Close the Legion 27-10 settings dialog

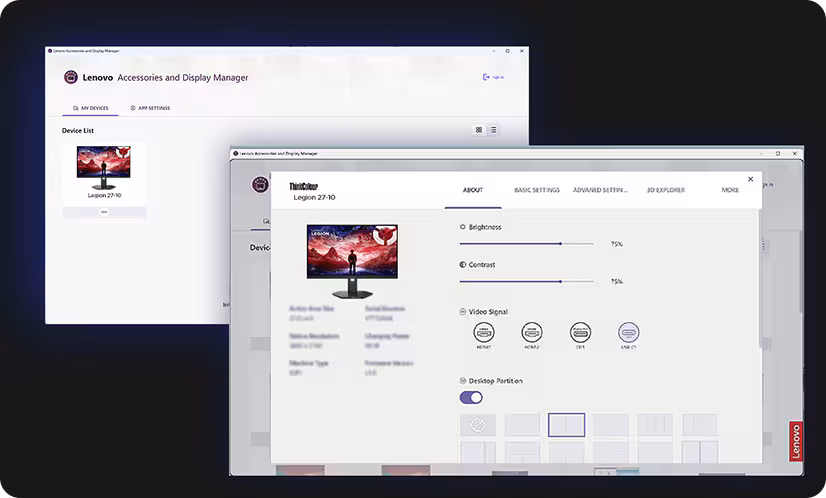pos(751,180)
